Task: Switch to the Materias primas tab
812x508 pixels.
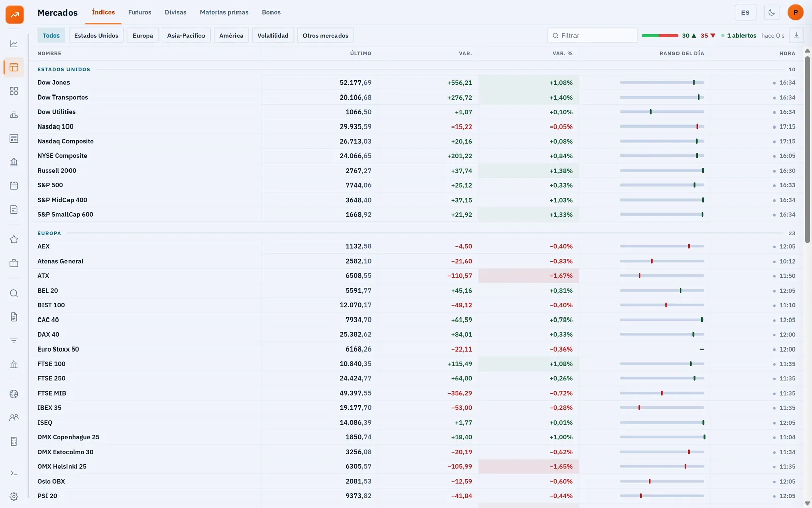Action: tap(224, 12)
